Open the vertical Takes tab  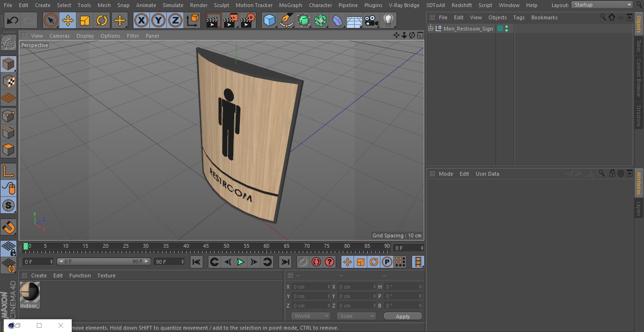coord(639,46)
